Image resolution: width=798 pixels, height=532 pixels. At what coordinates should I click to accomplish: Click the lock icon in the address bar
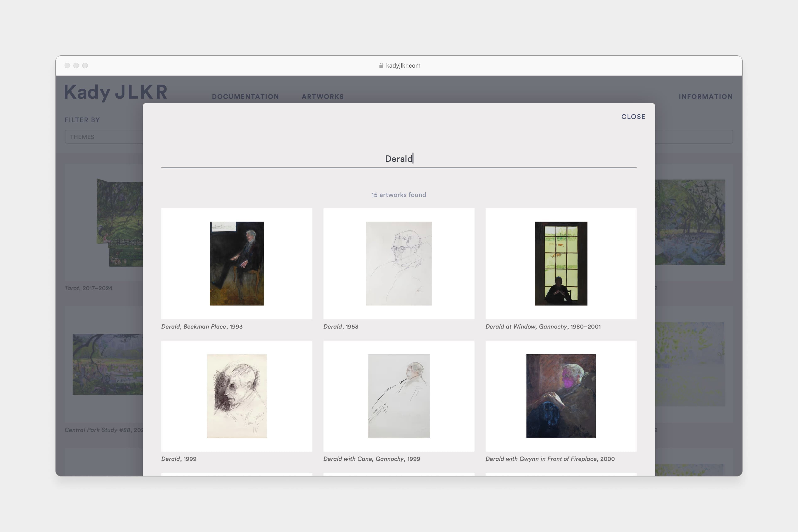pos(381,65)
